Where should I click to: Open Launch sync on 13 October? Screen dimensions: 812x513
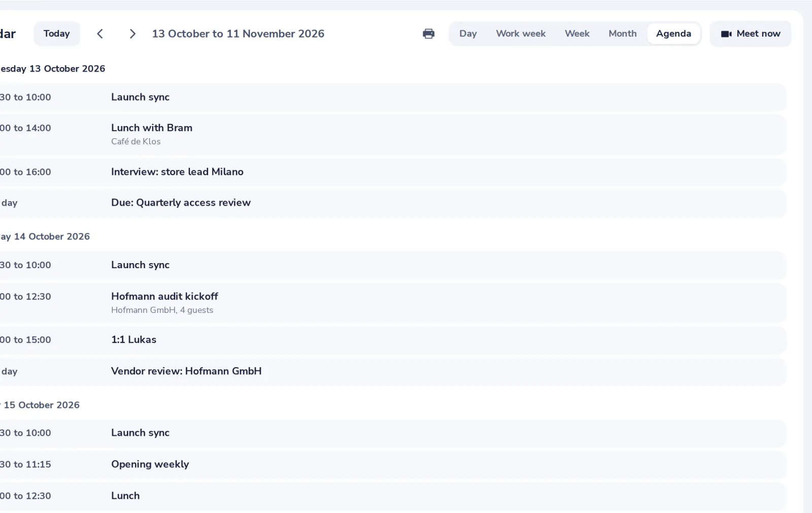tap(393, 97)
